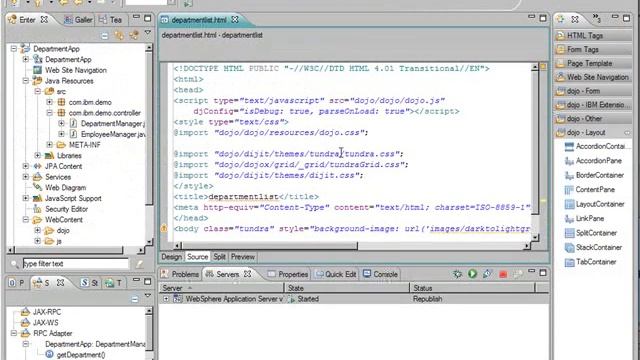
Task: Expand JPA Content node
Action: pyautogui.click(x=26, y=166)
